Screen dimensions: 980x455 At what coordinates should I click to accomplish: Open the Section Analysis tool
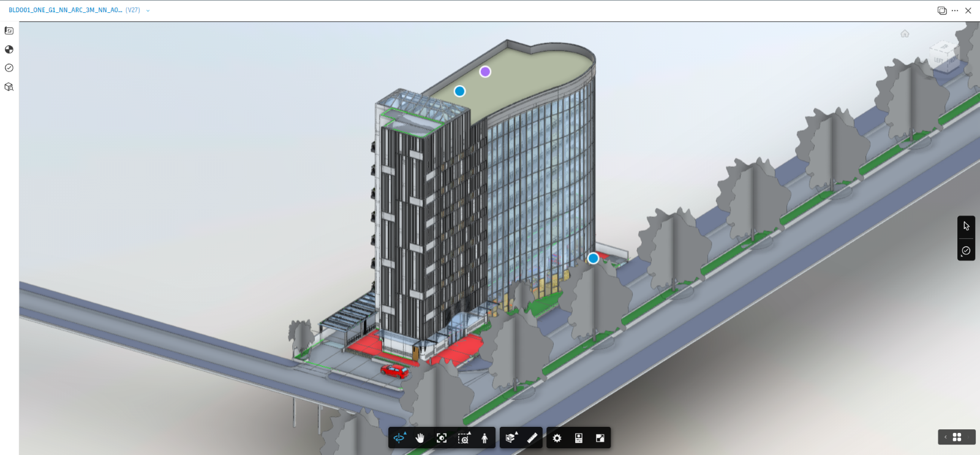pyautogui.click(x=511, y=438)
